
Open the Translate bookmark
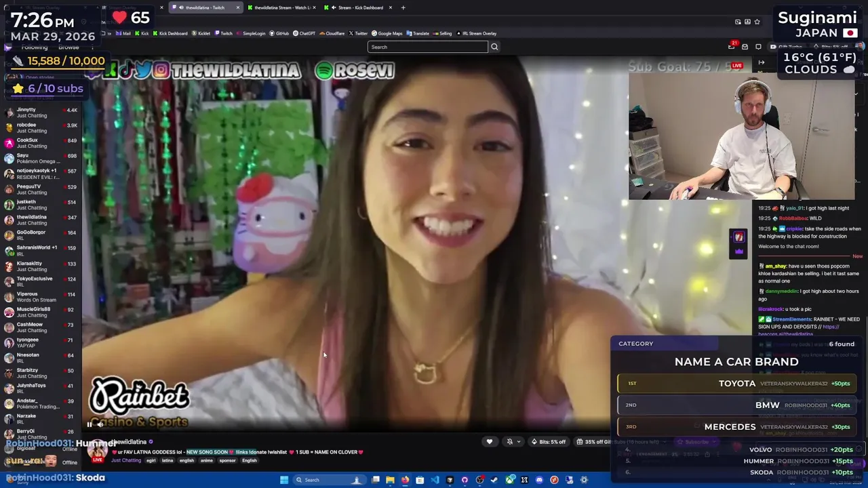click(417, 33)
